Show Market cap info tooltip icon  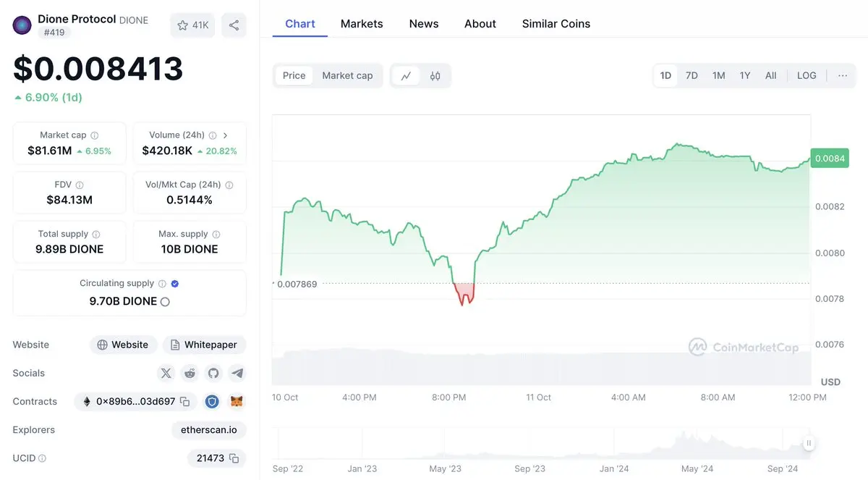pos(95,135)
